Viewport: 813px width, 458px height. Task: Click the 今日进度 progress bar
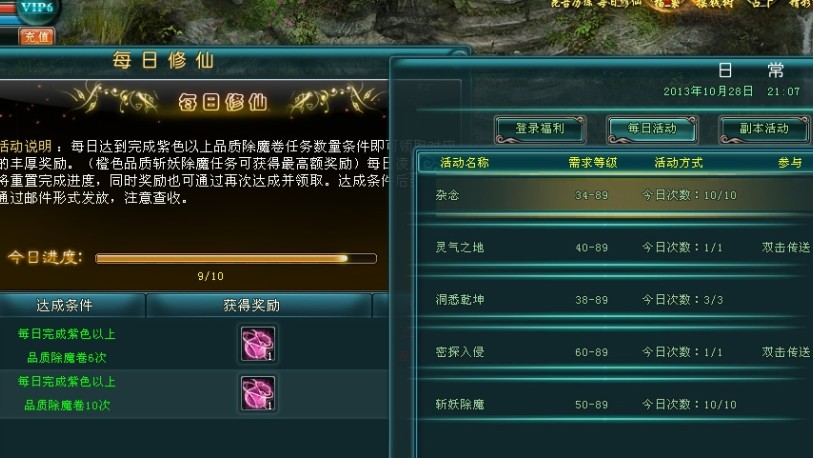[x=236, y=258]
